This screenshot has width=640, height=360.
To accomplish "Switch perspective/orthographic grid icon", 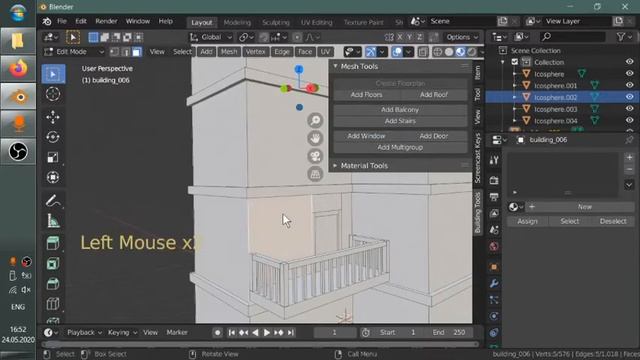I will tap(315, 174).
